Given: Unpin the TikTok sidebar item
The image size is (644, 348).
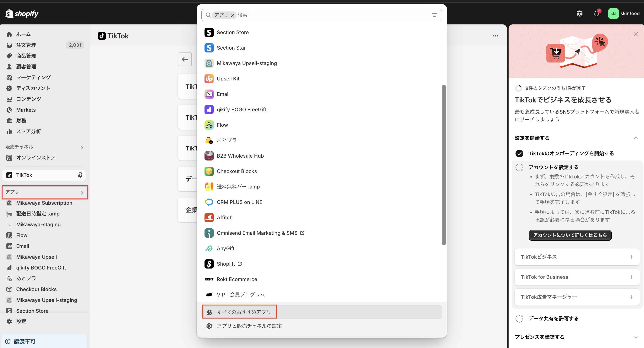Looking at the screenshot, I should click(80, 175).
